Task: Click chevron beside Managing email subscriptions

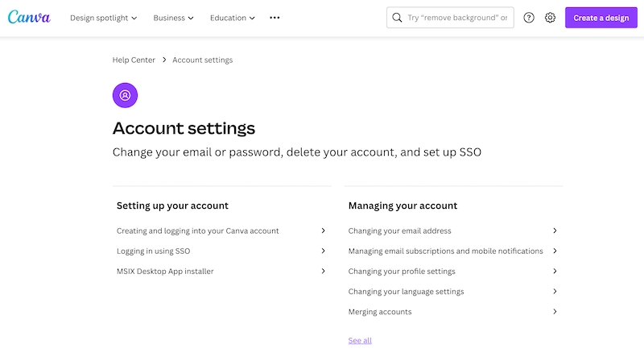Action: pos(555,251)
